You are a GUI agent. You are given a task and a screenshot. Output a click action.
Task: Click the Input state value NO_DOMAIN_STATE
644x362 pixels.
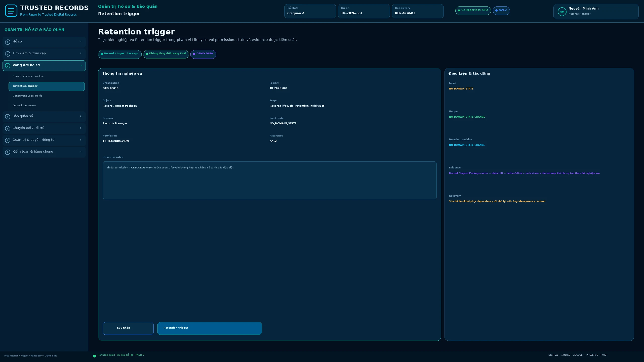[283, 123]
